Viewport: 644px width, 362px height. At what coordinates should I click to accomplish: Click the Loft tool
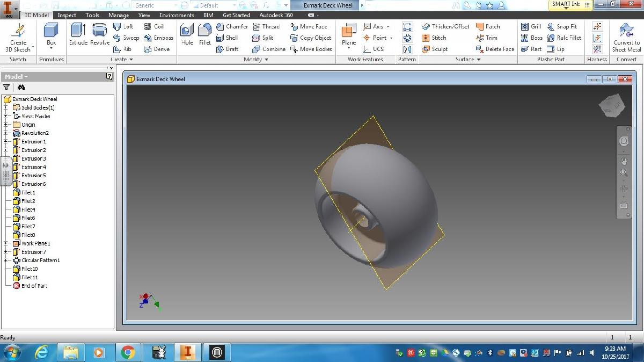coord(123,26)
